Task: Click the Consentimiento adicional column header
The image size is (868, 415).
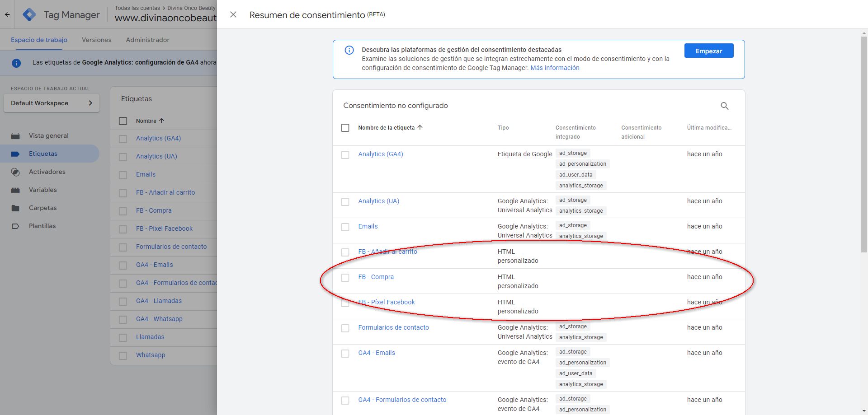Action: coord(641,132)
